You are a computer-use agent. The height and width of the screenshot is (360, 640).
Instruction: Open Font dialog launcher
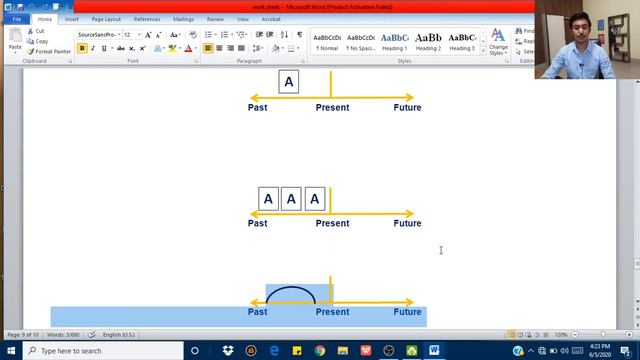click(x=196, y=61)
